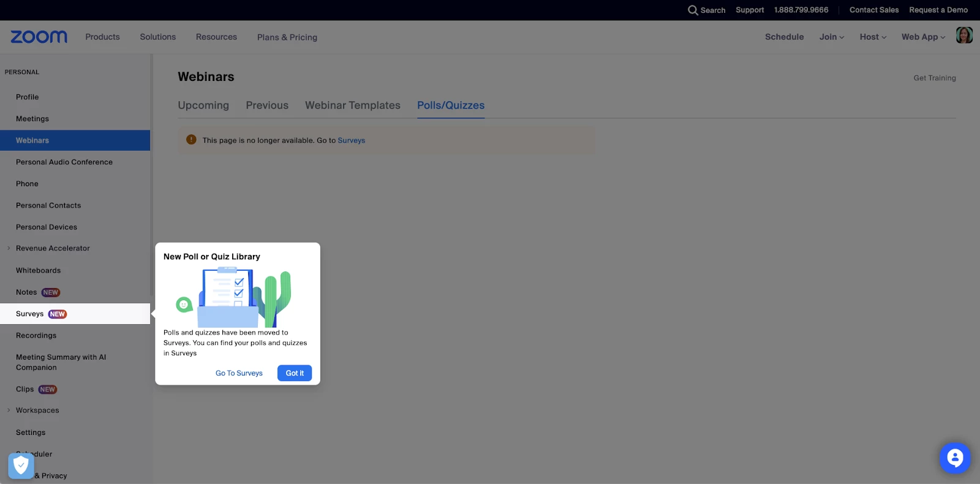This screenshot has width=980, height=484.
Task: Click the orange warning icon in notice
Action: tap(191, 140)
